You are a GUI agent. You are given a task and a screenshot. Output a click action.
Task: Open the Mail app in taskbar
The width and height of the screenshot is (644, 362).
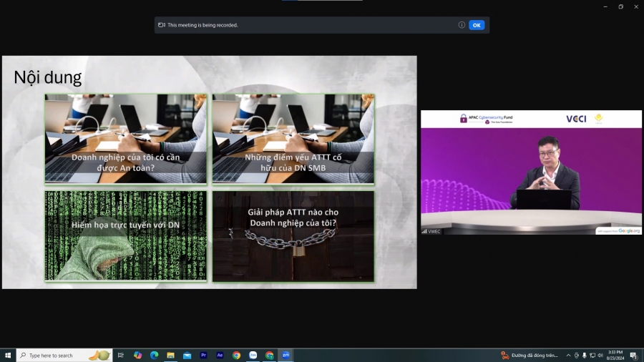coord(187,355)
